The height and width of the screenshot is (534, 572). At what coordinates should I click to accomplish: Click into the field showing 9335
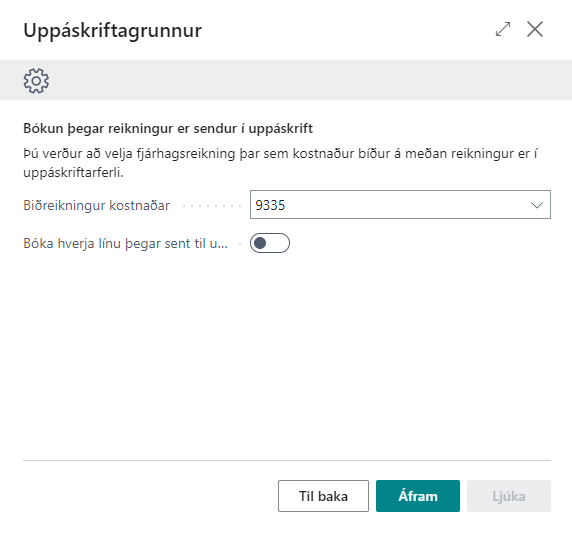point(400,205)
